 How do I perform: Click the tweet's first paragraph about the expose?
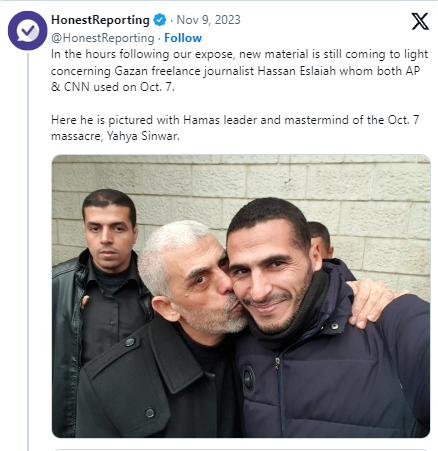239,70
